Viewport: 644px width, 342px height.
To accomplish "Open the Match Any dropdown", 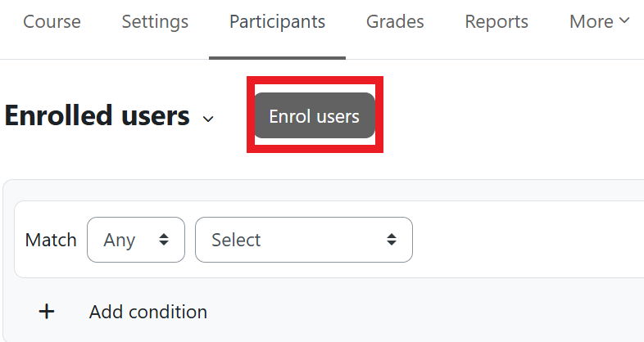I will (135, 240).
